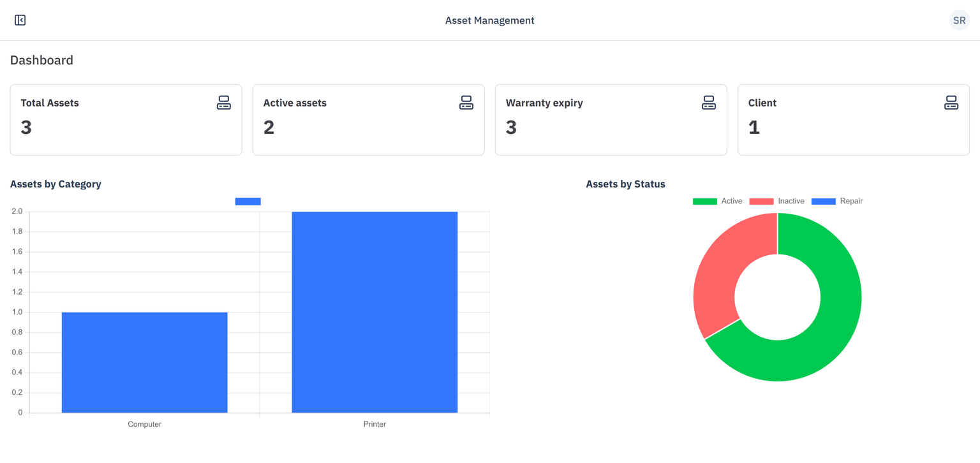The width and height of the screenshot is (980, 463).
Task: Click the Assets by Category heading
Action: 56,184
